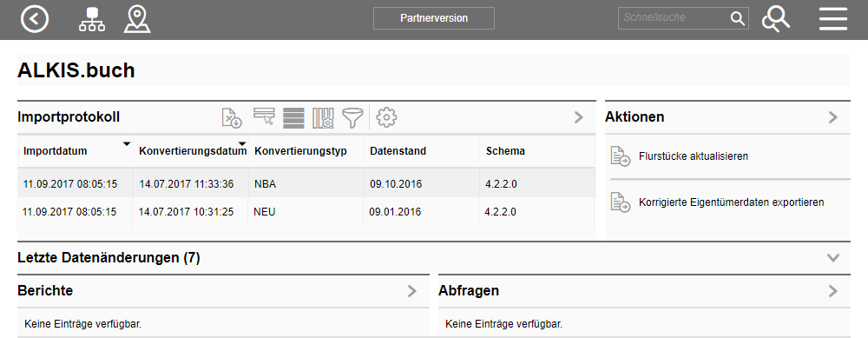This screenshot has height=338, width=868.
Task: Open the column configuration icon
Action: pos(323,118)
